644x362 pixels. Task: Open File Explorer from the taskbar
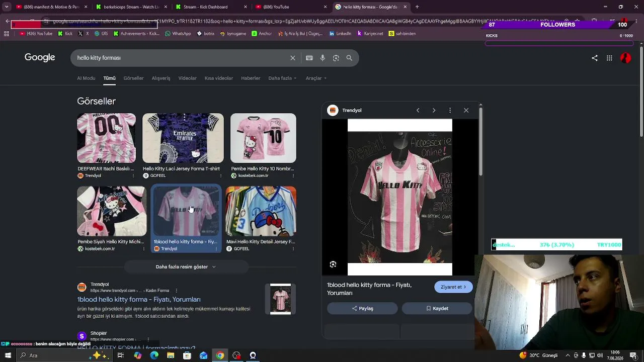pos(171,355)
